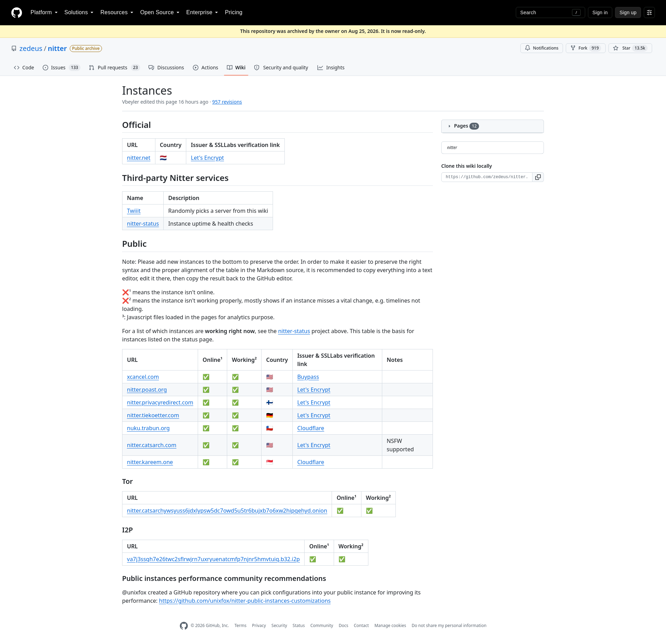Open the nitter repository link
Image resolution: width=666 pixels, height=644 pixels.
pos(57,49)
